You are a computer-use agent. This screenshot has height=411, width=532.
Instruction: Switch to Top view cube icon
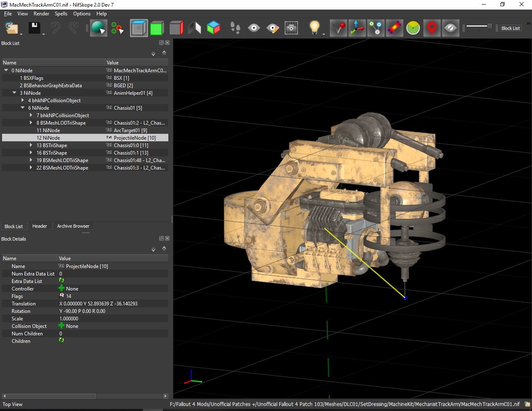tap(139, 28)
